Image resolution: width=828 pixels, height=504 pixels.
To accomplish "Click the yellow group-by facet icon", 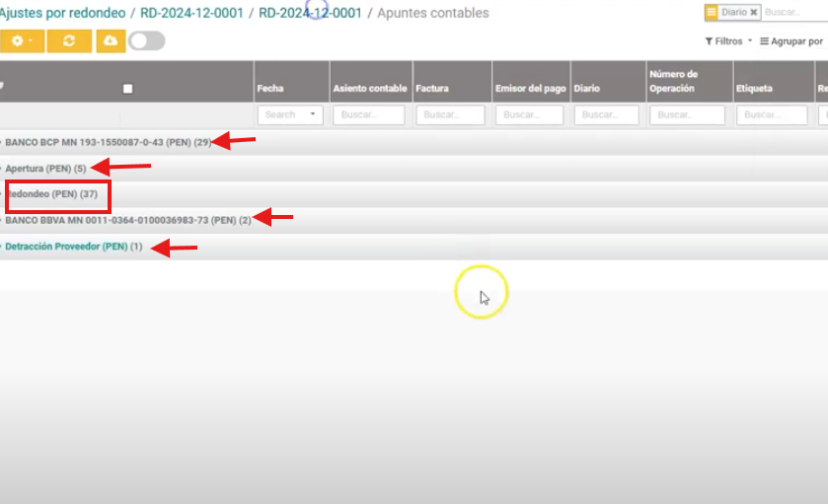I will pos(712,12).
